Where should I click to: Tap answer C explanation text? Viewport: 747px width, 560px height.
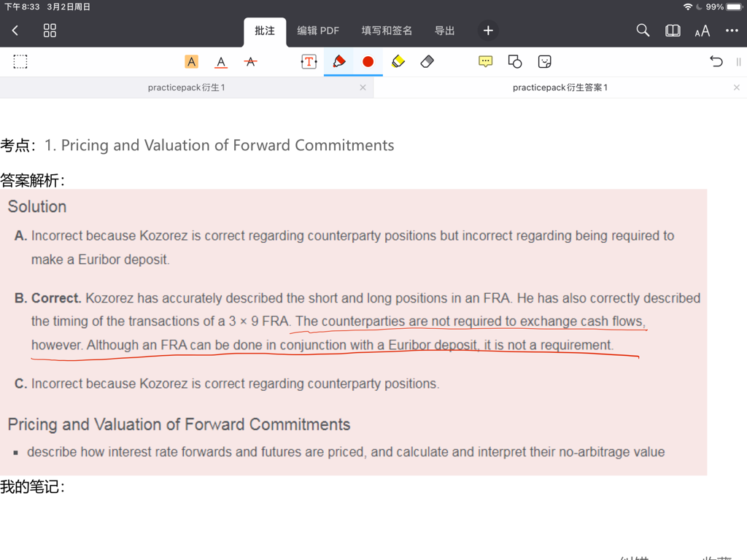[x=236, y=384]
